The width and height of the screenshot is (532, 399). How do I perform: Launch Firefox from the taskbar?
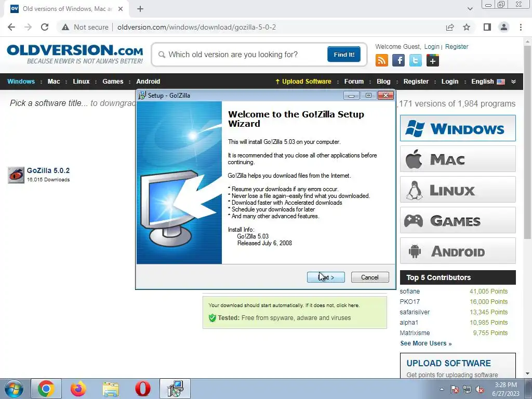[x=78, y=389]
